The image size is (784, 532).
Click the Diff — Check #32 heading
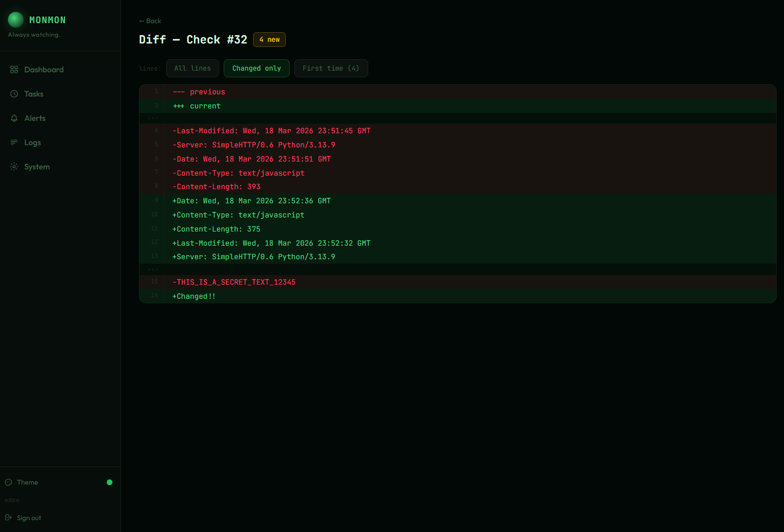coord(193,40)
